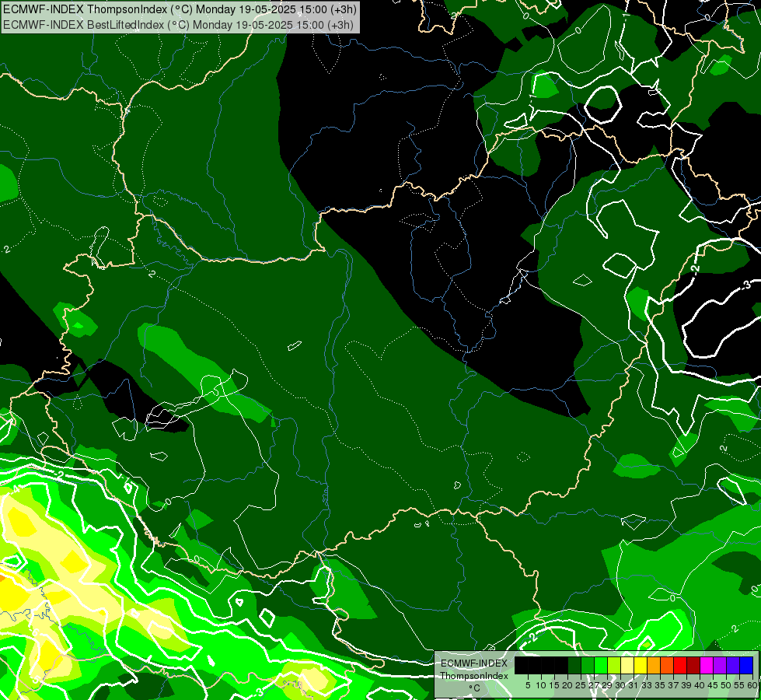Click the legend tick value 5
Screen dimensions: 761x700
point(528,685)
